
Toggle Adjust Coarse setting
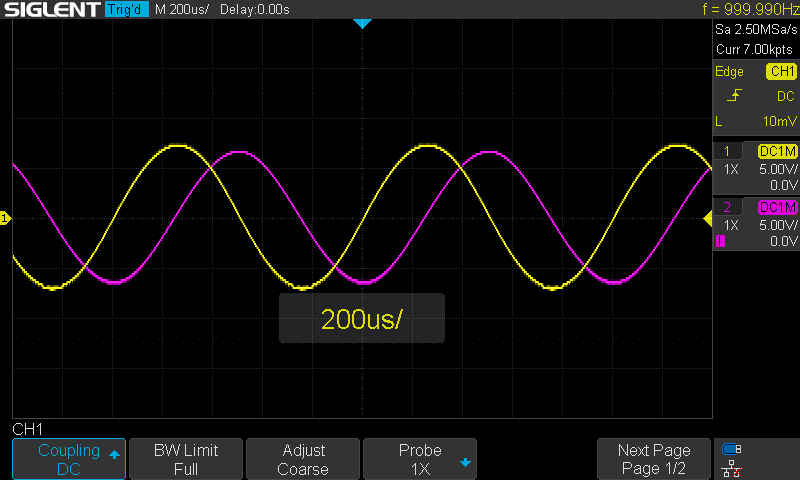[x=303, y=459]
